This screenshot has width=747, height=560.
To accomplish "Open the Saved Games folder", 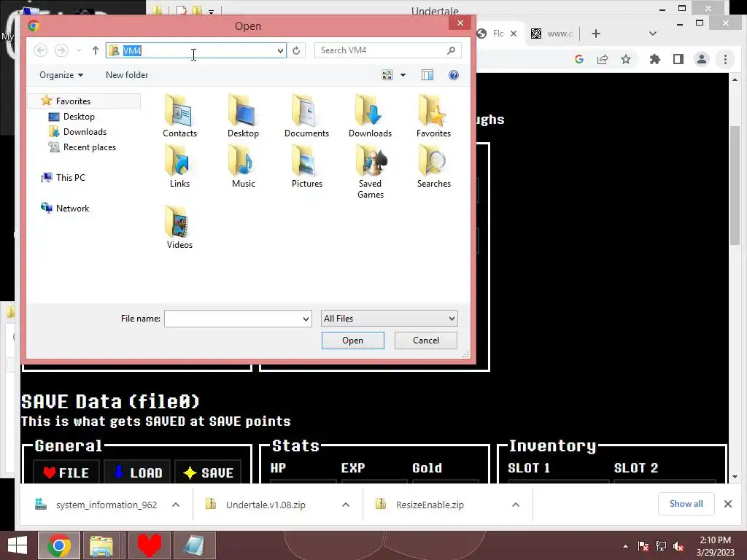I will [370, 171].
